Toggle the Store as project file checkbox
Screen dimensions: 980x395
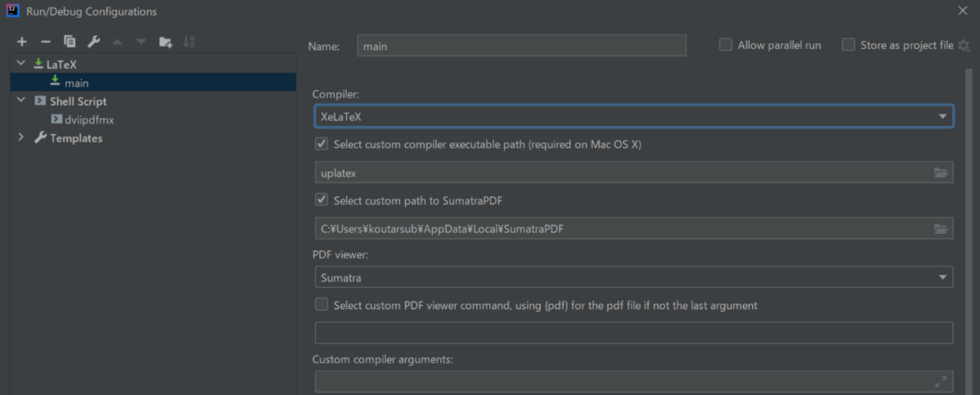click(849, 45)
